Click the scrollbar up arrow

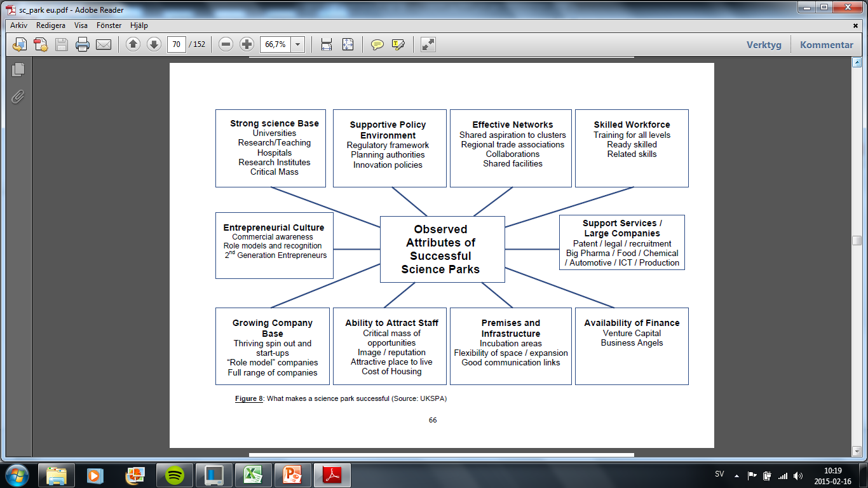pyautogui.click(x=857, y=62)
